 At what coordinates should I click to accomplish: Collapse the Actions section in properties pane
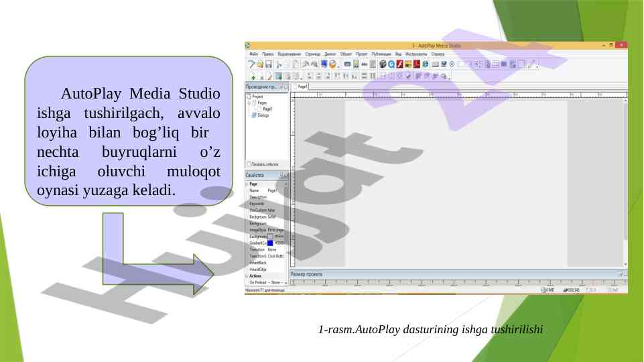247,276
